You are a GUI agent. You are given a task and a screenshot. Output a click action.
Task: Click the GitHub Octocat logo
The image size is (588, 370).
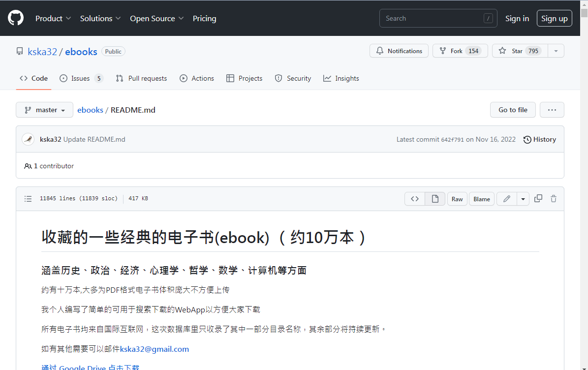tap(16, 18)
